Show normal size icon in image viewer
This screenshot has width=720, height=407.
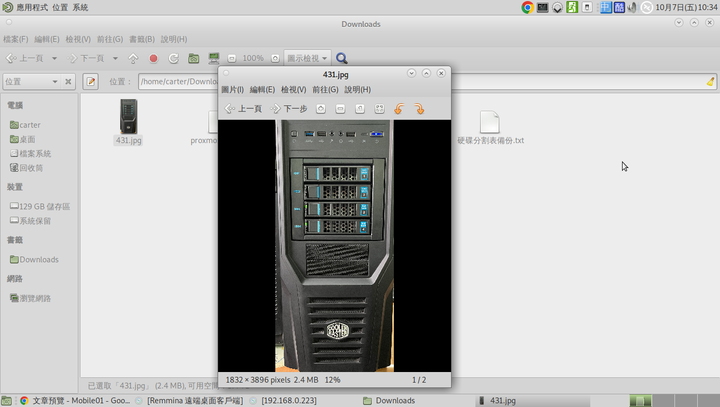(x=360, y=109)
